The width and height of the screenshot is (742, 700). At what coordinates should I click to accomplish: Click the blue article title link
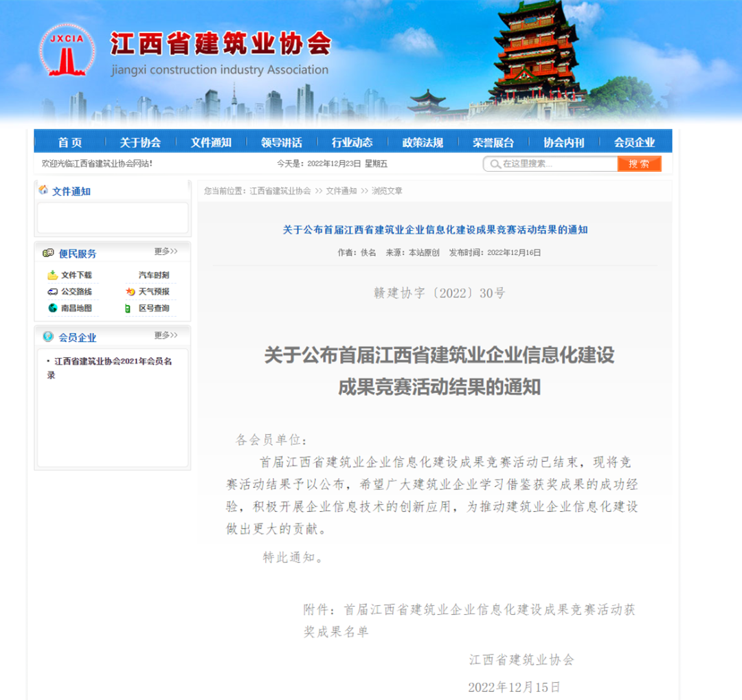click(x=436, y=230)
